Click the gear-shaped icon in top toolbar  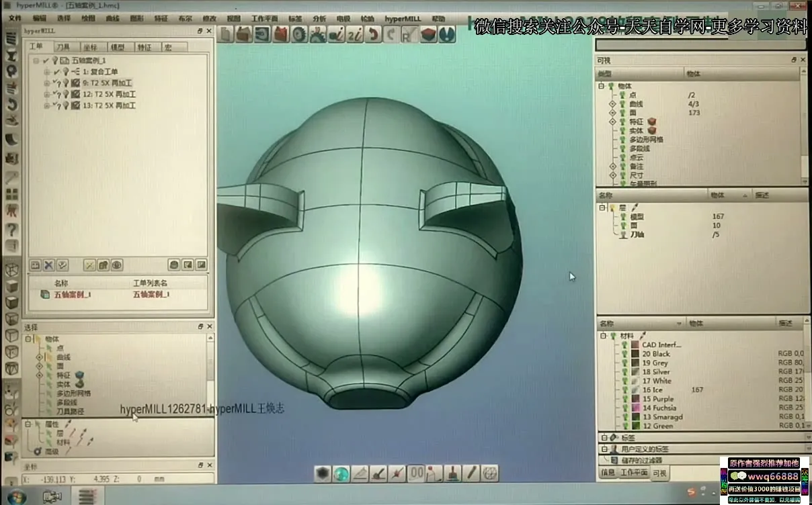tap(300, 34)
